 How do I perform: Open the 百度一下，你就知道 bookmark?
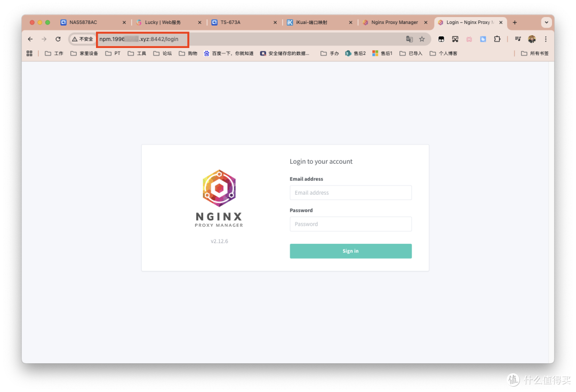pyautogui.click(x=229, y=53)
